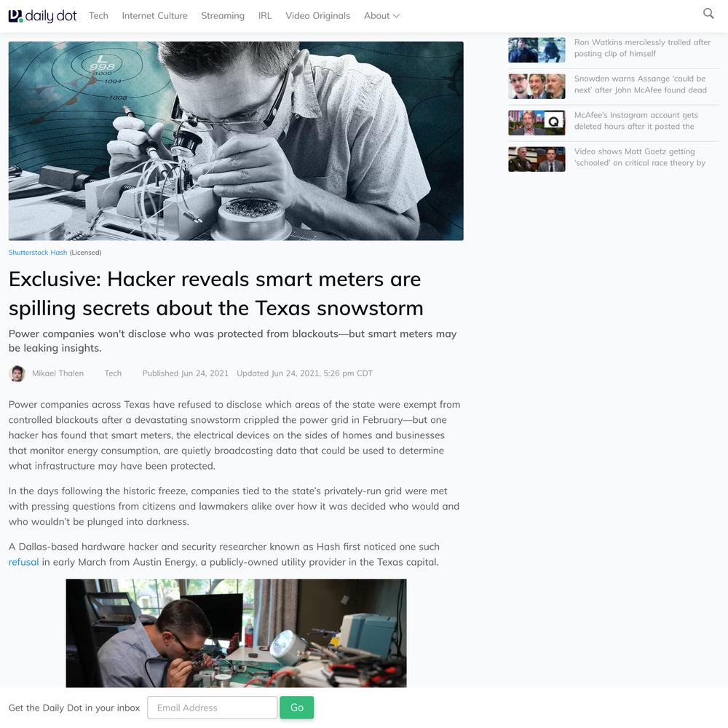728x728 pixels.
Task: Click the Mikael Thalen author name
Action: click(x=58, y=373)
